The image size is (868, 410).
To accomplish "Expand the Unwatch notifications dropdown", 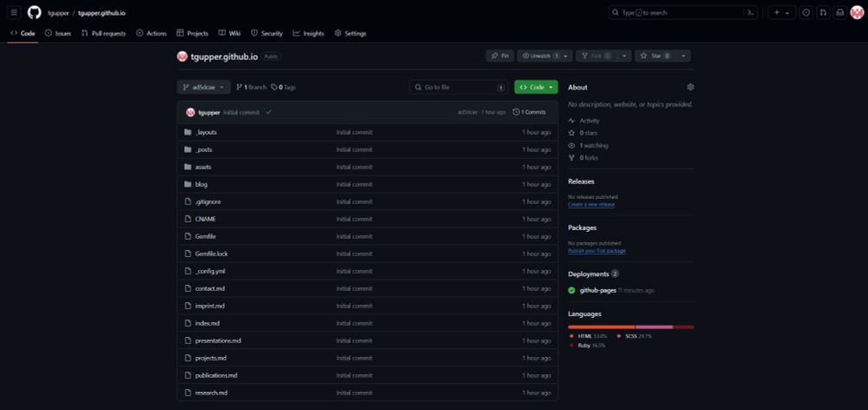I will pyautogui.click(x=546, y=56).
